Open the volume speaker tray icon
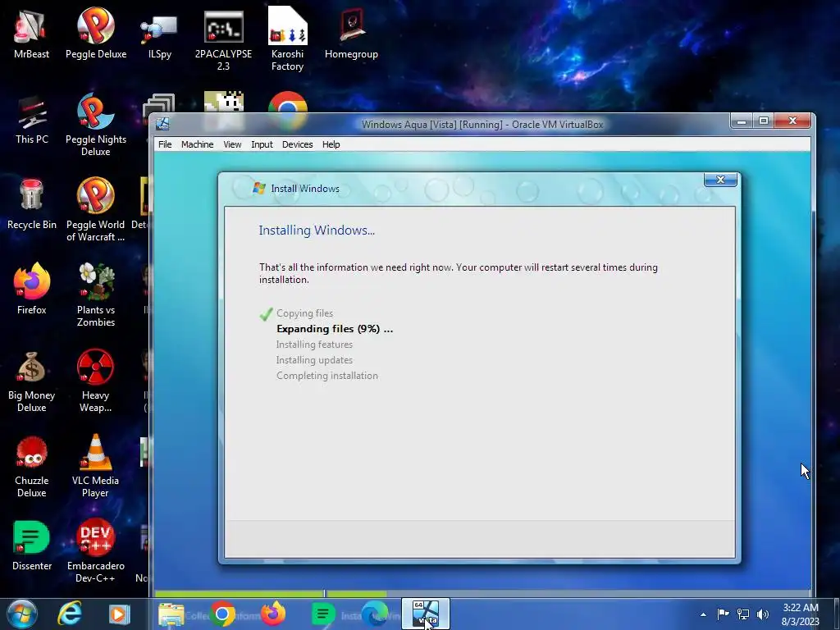The height and width of the screenshot is (630, 840). click(x=763, y=614)
